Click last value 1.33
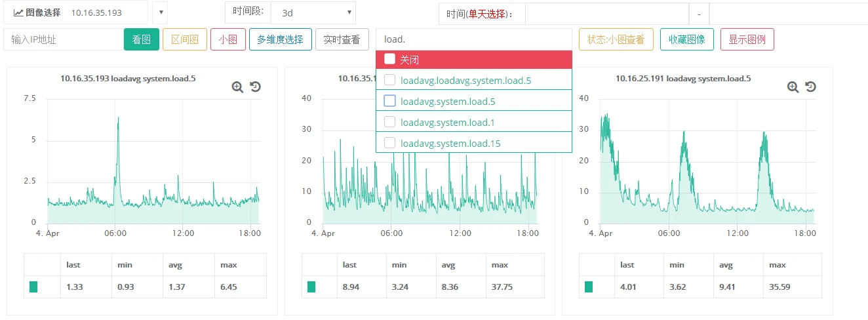The image size is (868, 320). click(75, 287)
